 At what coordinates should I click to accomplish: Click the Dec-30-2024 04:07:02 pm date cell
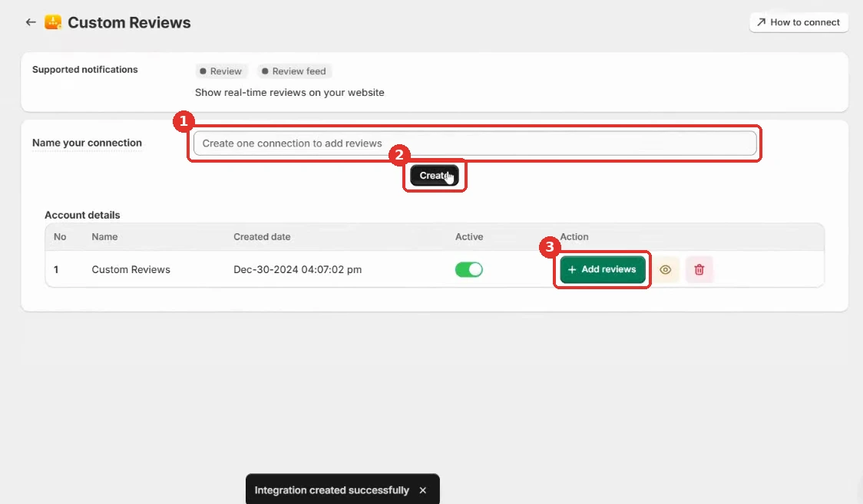tap(297, 270)
